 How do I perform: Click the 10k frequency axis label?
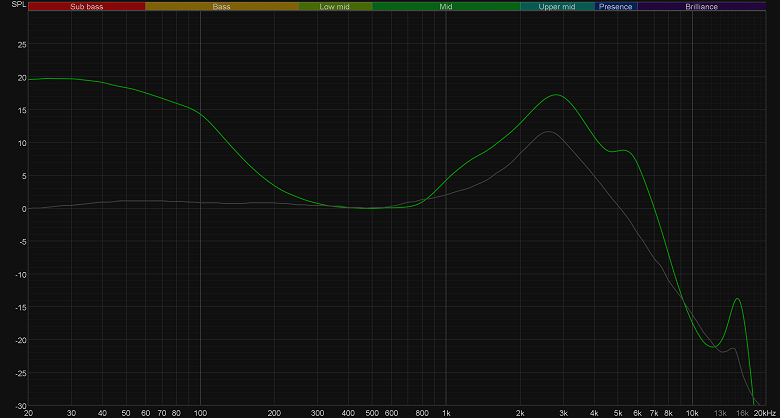(692, 413)
